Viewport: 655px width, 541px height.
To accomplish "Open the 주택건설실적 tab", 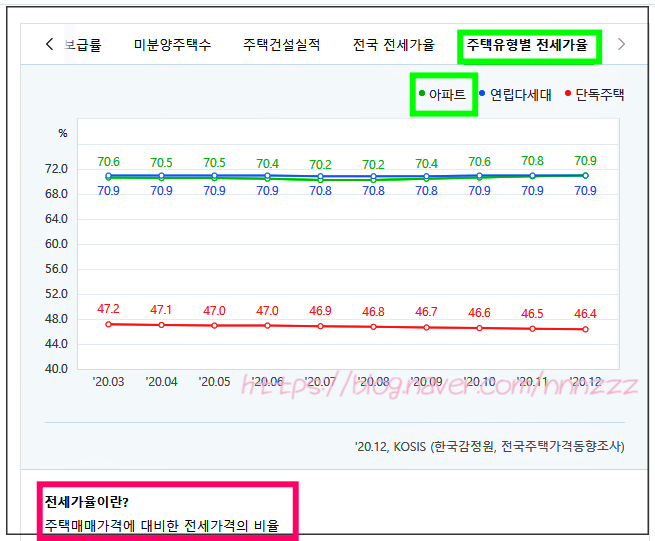I will 282,44.
